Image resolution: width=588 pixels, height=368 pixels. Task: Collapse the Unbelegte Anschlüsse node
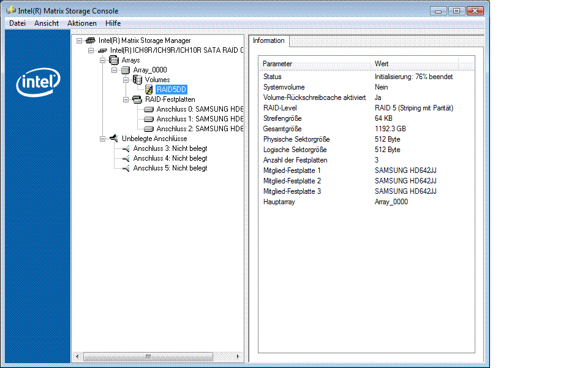click(102, 139)
